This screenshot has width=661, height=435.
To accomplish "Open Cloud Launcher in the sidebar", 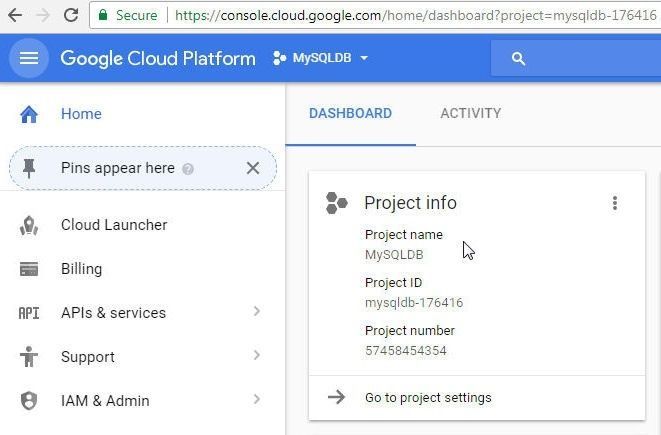I will [114, 225].
